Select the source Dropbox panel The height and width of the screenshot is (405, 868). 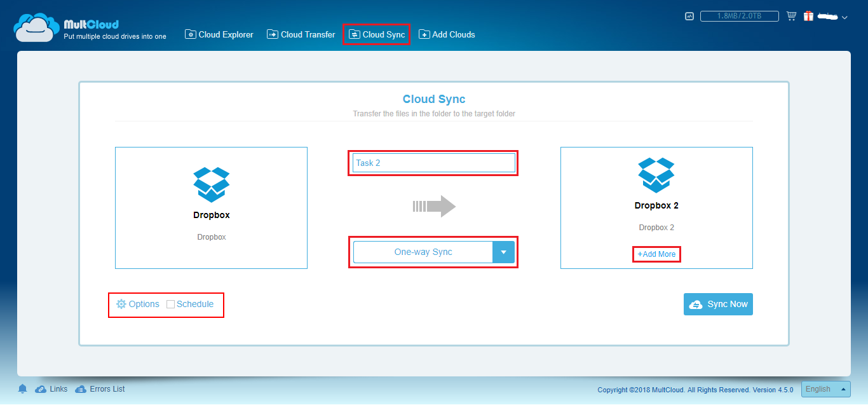[211, 208]
